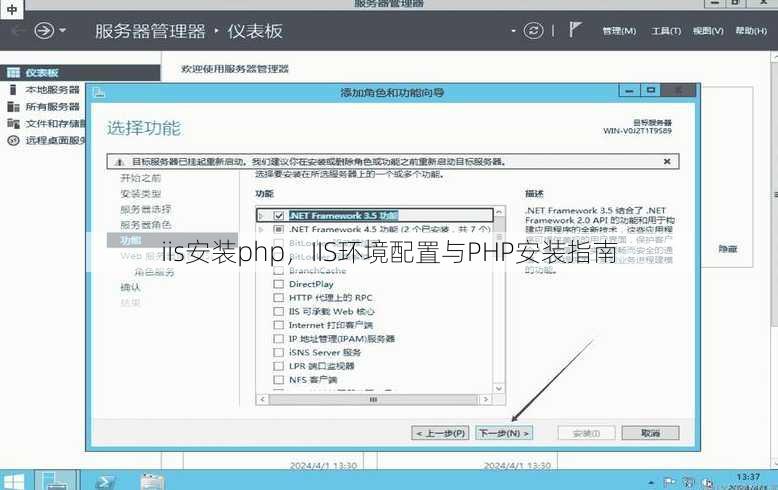Open the 工具(T) menu
Screen dimensions: 778x490
pos(666,31)
